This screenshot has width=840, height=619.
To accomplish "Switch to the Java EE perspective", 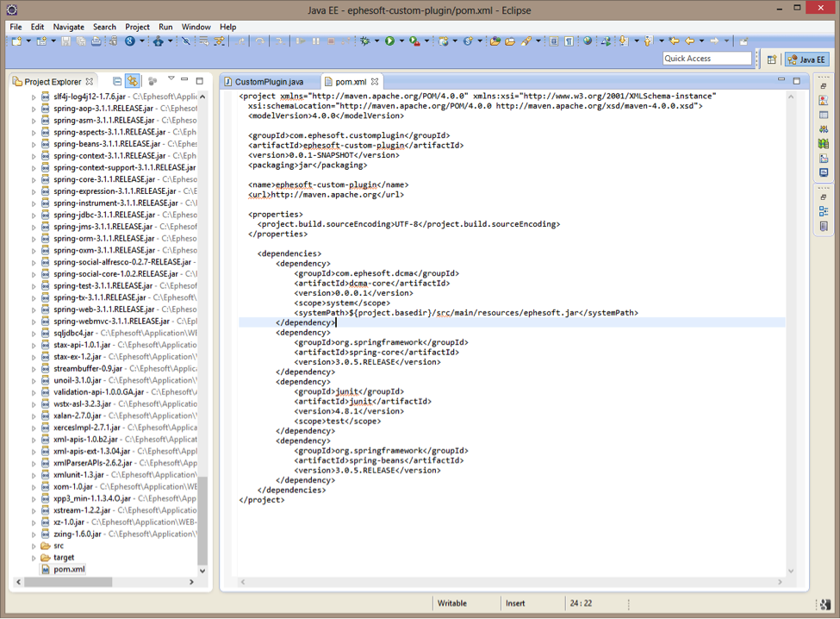I will 806,59.
